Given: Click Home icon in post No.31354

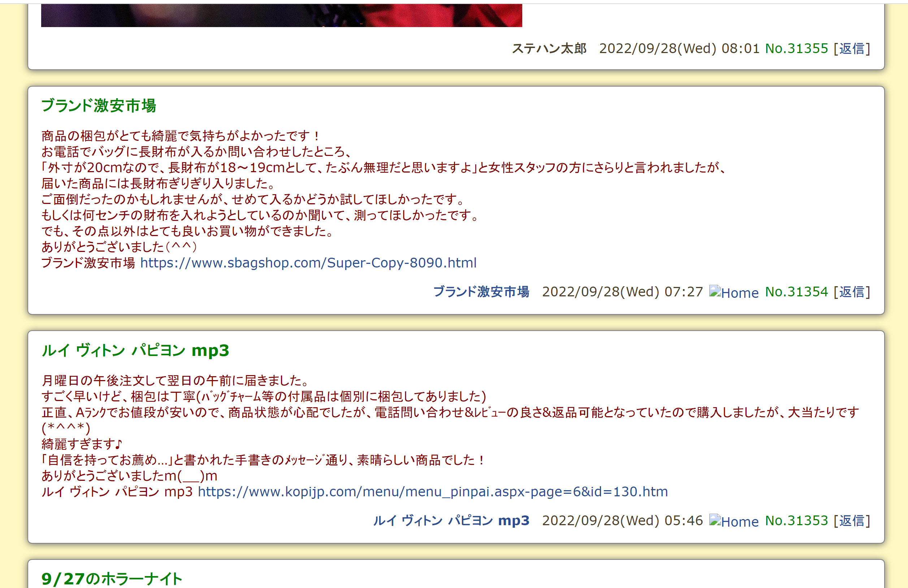Looking at the screenshot, I should pos(734,292).
